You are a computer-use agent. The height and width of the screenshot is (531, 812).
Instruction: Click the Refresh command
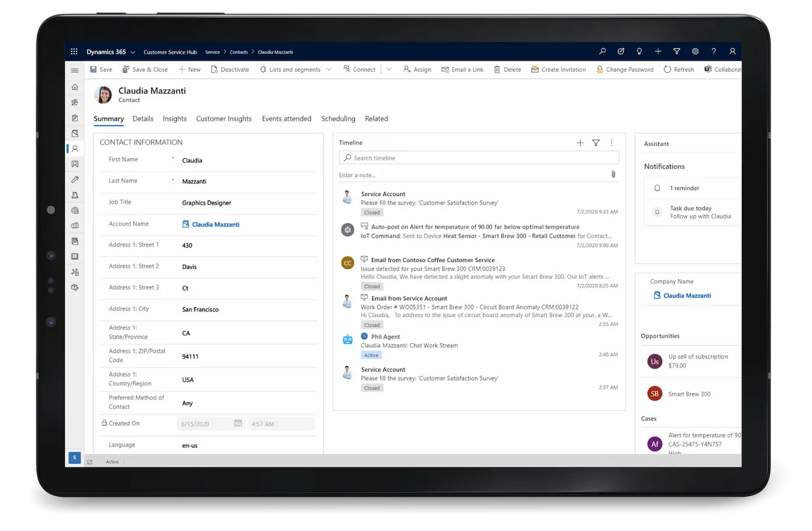click(x=679, y=70)
